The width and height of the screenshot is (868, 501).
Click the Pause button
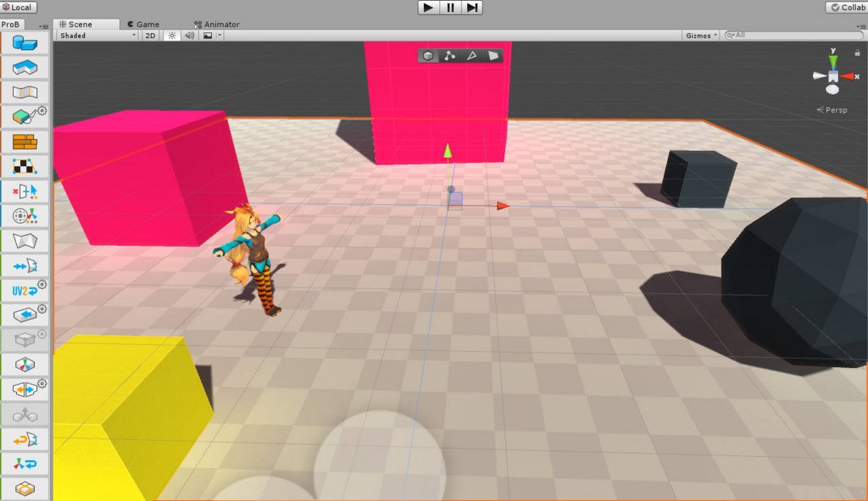click(x=450, y=8)
